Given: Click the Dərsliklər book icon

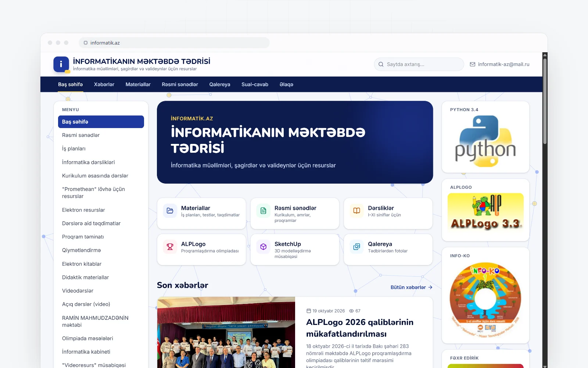Looking at the screenshot, I should tap(356, 211).
